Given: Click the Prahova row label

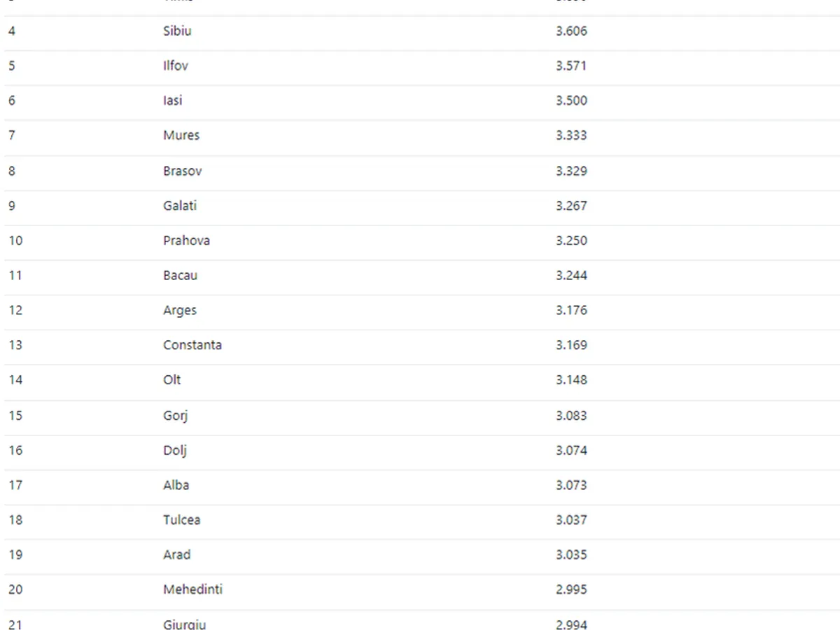Looking at the screenshot, I should click(x=186, y=241).
